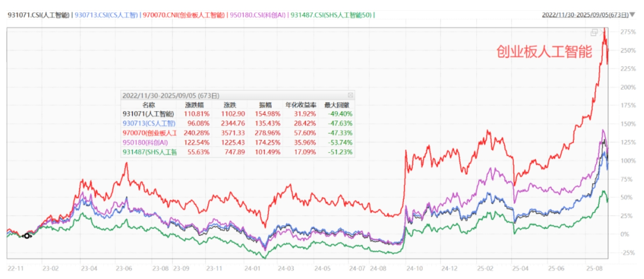Viewport: 644px width, 279px height.
Task: Select the 970070(创业板人工 row in table
Action: click(x=237, y=133)
